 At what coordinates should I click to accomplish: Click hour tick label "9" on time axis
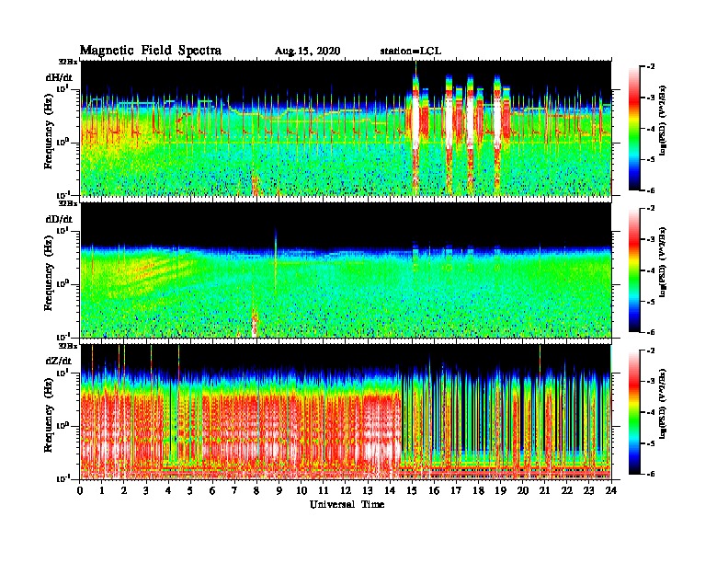tap(279, 491)
